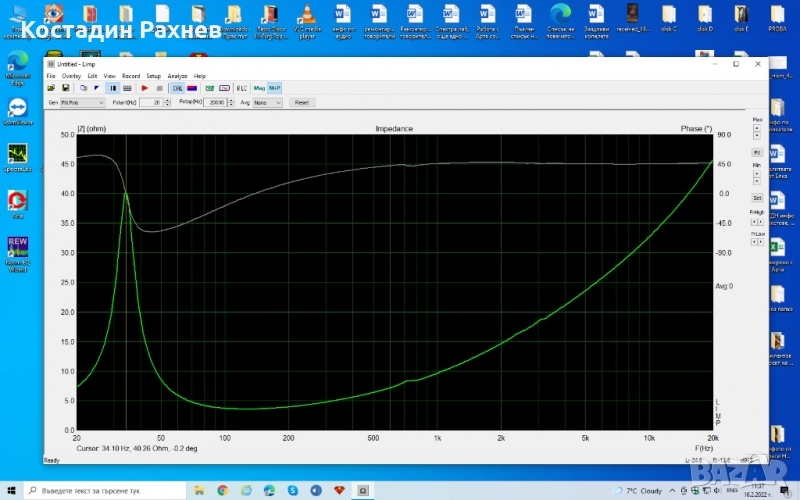Toggle the M+P magnitude and phase view

274,88
